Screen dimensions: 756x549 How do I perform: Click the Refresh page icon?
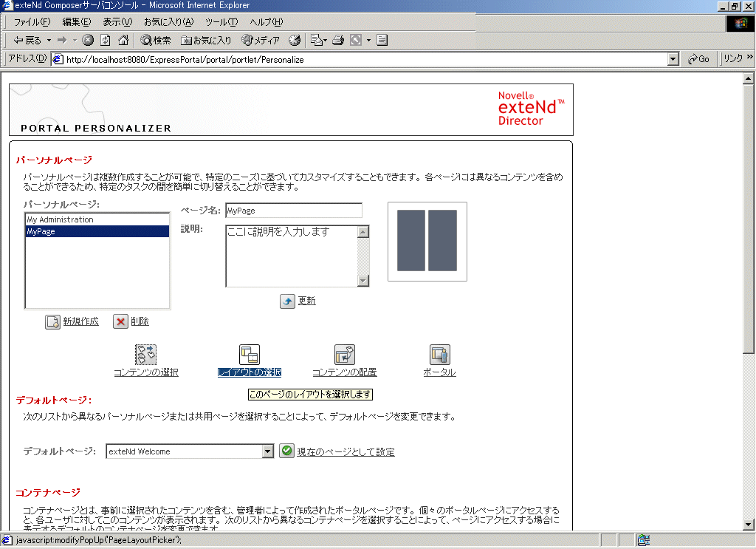point(106,41)
